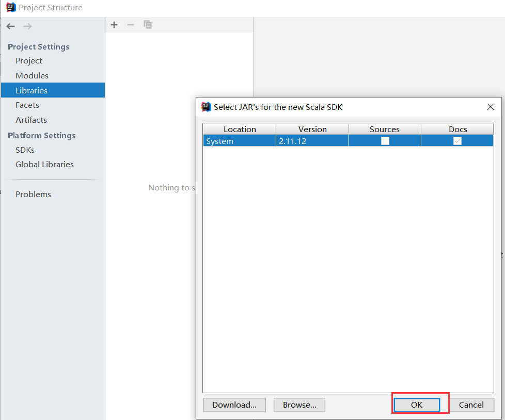This screenshot has width=505, height=420.
Task: Click the forward navigation arrow
Action: click(x=28, y=26)
